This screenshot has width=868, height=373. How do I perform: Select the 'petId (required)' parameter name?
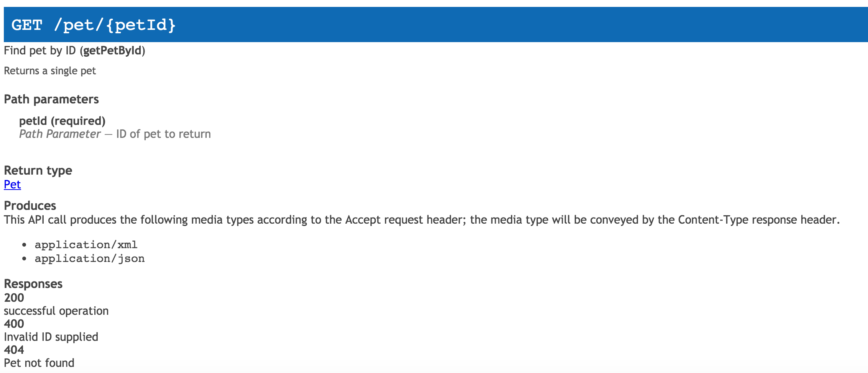[62, 121]
